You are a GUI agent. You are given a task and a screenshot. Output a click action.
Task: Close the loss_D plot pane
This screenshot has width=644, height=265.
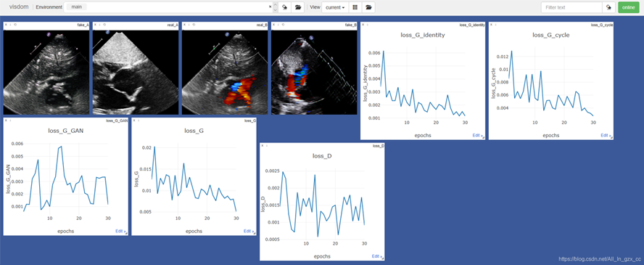[x=262, y=145]
